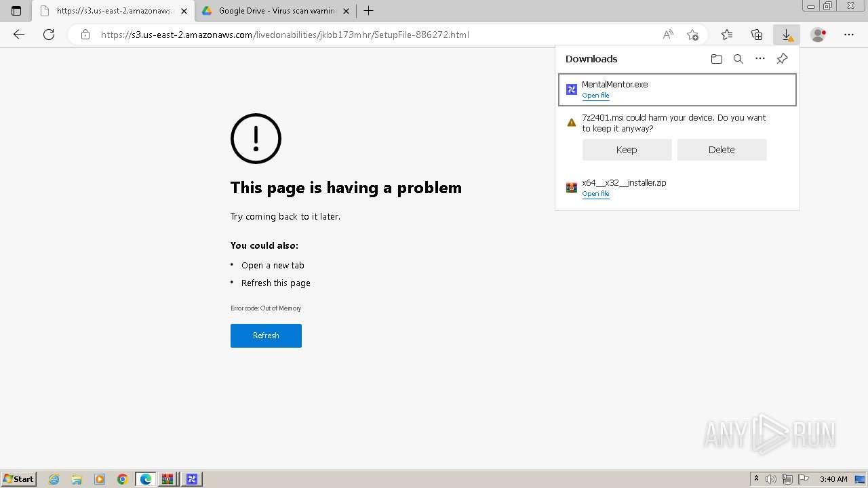Open Collections icon in toolbar
The image size is (868, 488).
point(757,35)
